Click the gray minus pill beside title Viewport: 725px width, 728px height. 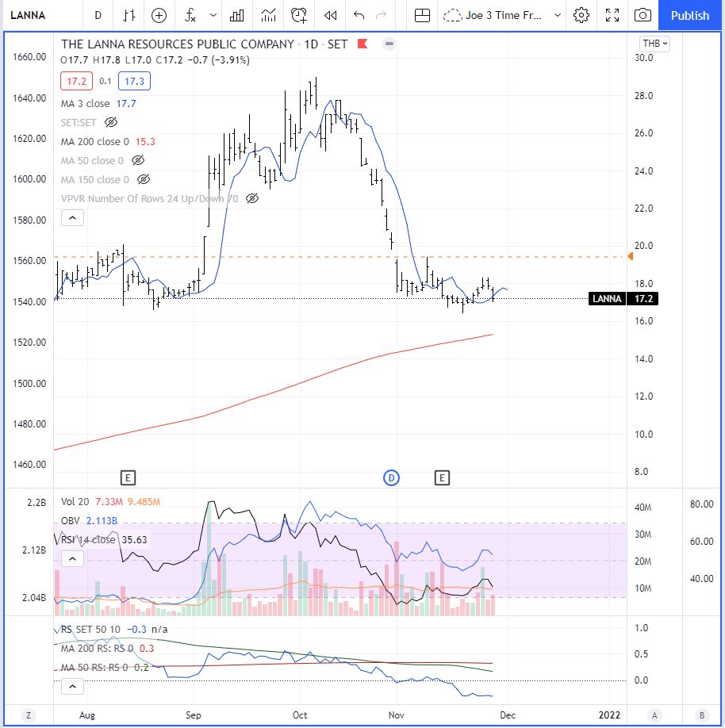pos(389,44)
